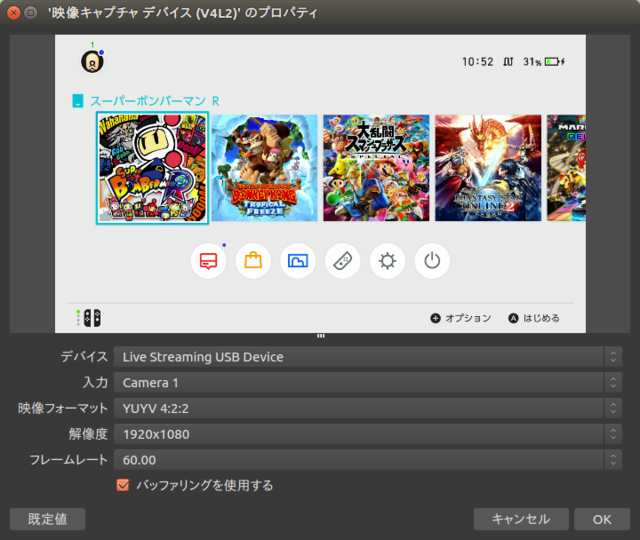Open the デバイス dropdown showing Live Streaming USB Device

[x=368, y=357]
